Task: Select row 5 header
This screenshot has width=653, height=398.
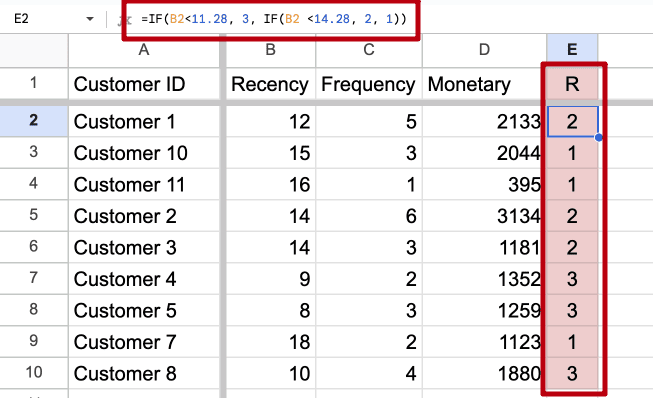Action: coord(34,216)
